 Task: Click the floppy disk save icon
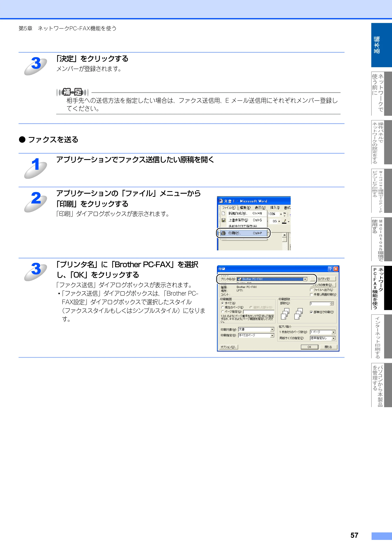point(224,220)
